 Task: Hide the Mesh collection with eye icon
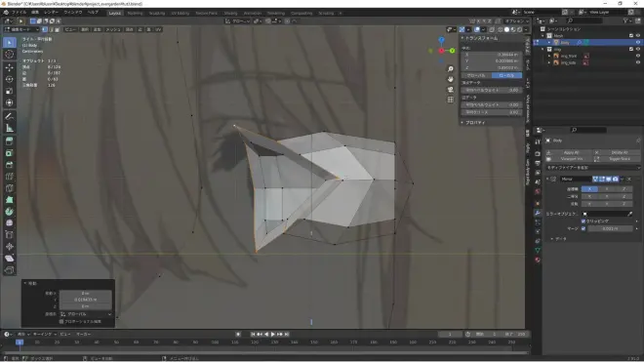point(638,36)
